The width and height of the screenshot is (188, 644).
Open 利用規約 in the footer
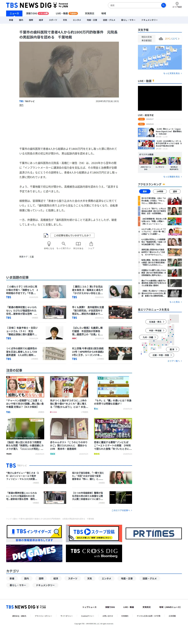125,616
